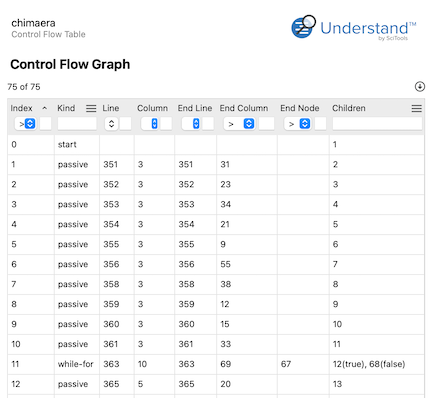Click End Line value 365
This screenshot has width=432, height=398.
point(186,384)
